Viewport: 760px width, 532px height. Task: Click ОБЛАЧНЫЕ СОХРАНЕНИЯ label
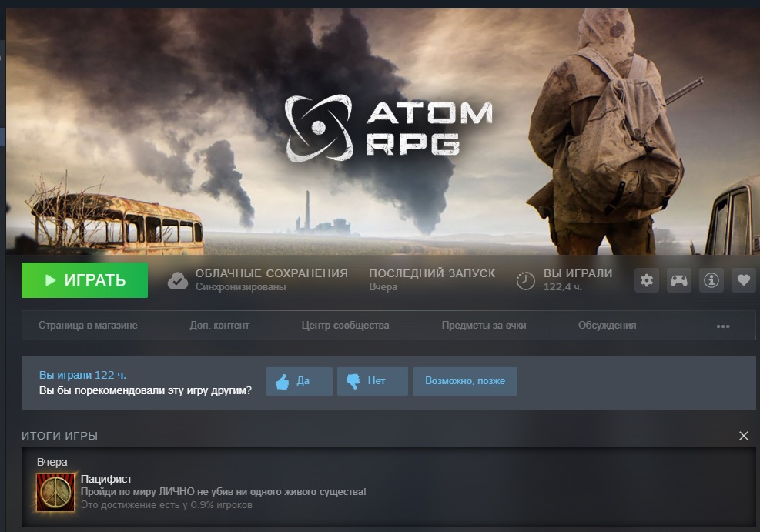271,273
